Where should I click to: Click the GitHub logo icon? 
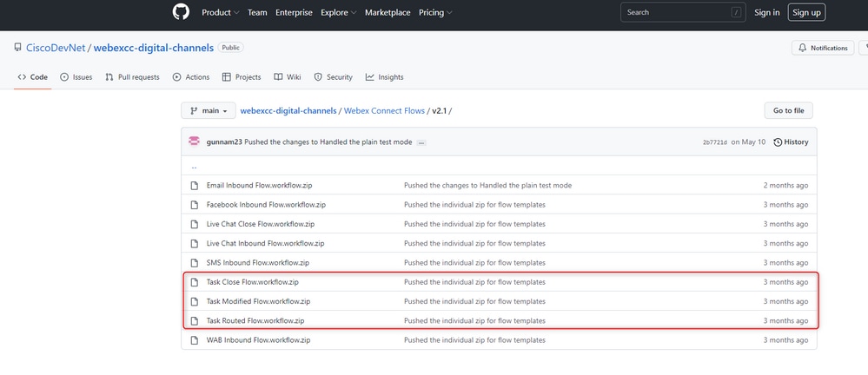point(181,12)
